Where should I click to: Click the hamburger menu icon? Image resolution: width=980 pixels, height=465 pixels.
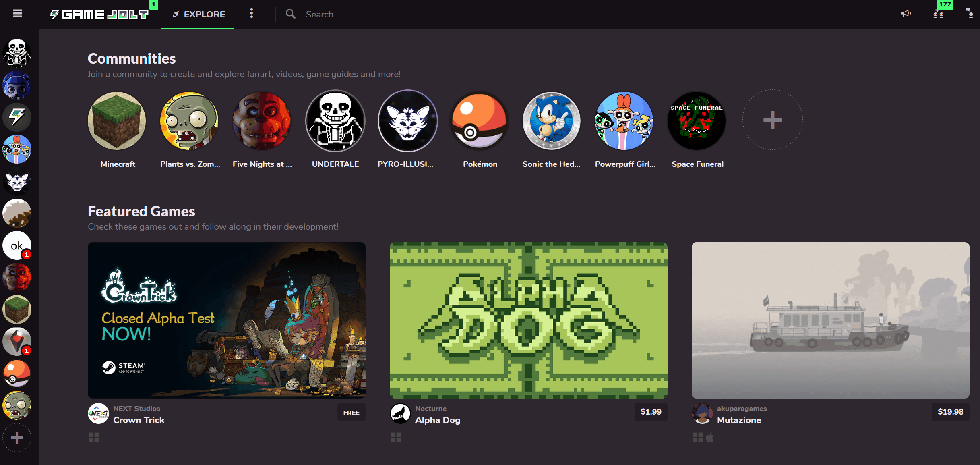click(17, 14)
